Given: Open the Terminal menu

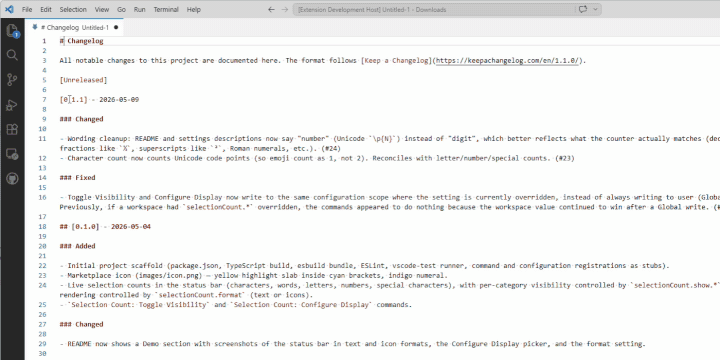Looking at the screenshot, I should pos(166,9).
